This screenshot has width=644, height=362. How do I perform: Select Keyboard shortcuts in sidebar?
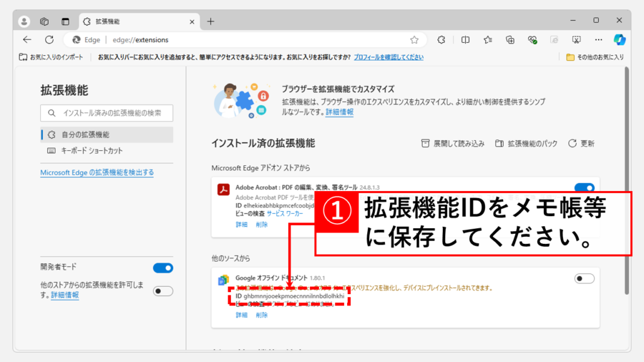(x=91, y=151)
